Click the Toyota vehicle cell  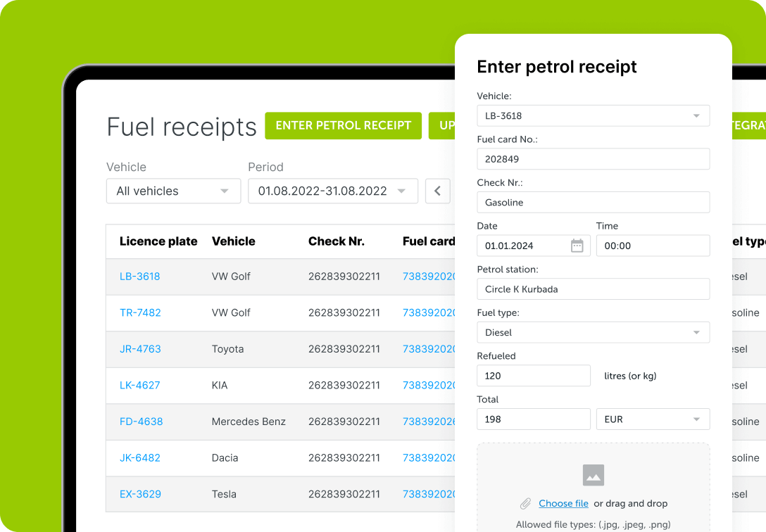227,349
